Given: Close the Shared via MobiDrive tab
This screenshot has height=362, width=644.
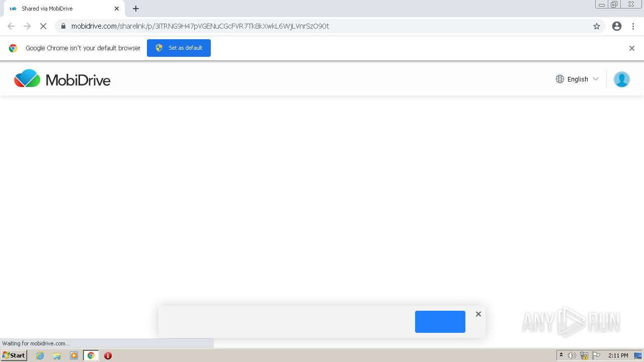Looking at the screenshot, I should (117, 9).
